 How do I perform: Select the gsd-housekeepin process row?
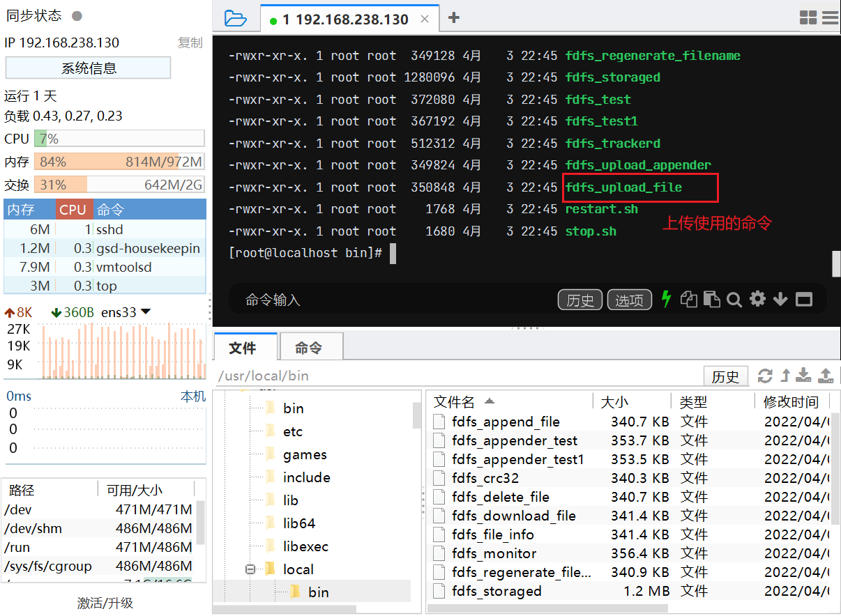pyautogui.click(x=105, y=248)
